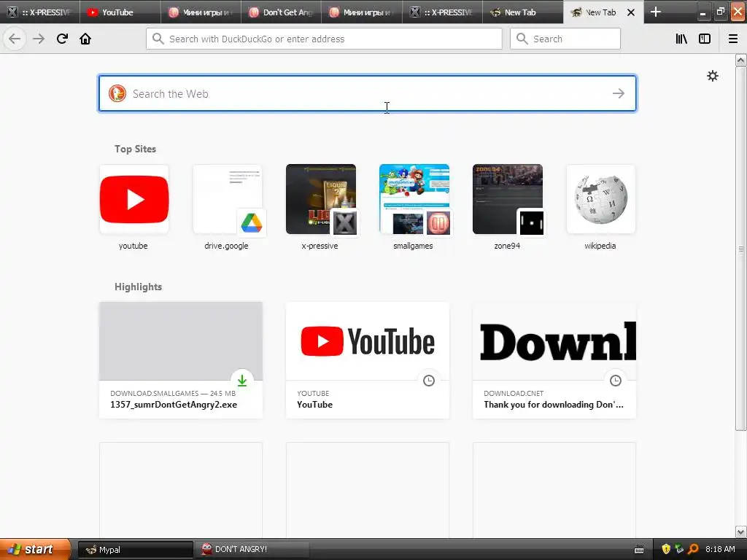The height and width of the screenshot is (560, 747).
Task: Click the 8:18 AM system clock
Action: [x=720, y=549]
